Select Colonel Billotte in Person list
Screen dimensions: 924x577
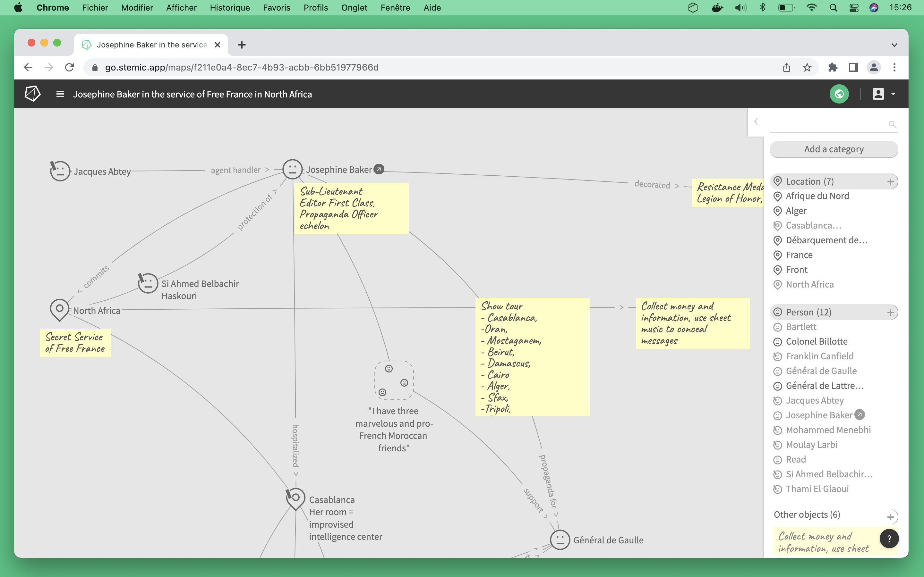816,341
